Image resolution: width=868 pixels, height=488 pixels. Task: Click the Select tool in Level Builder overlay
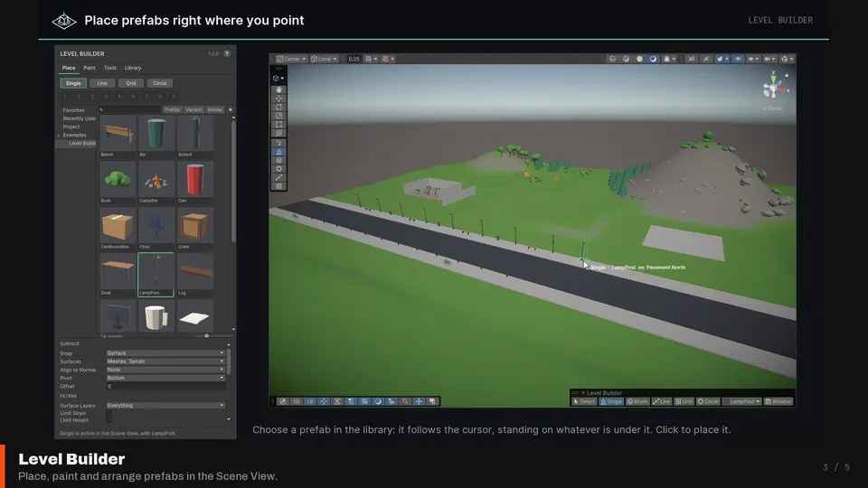[x=584, y=401]
